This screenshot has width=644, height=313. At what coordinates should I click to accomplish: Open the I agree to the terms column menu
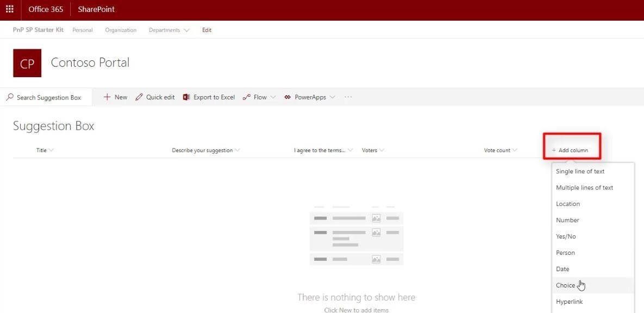click(x=323, y=151)
